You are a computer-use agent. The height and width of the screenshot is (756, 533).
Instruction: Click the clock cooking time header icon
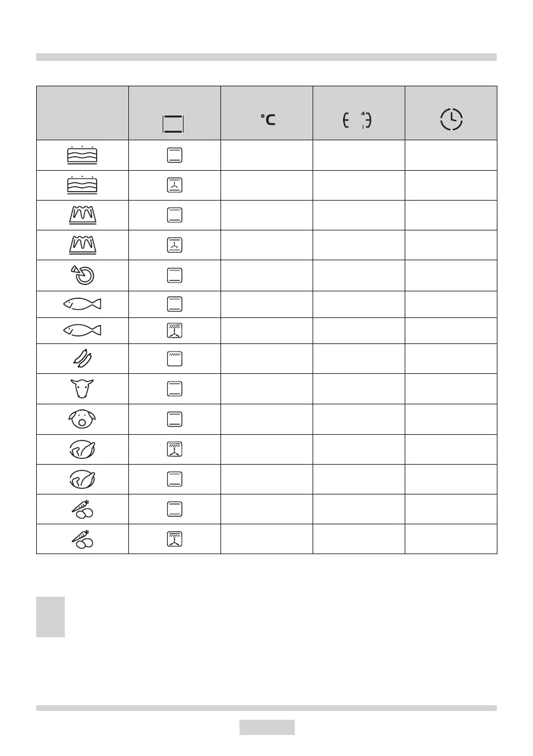(x=451, y=120)
